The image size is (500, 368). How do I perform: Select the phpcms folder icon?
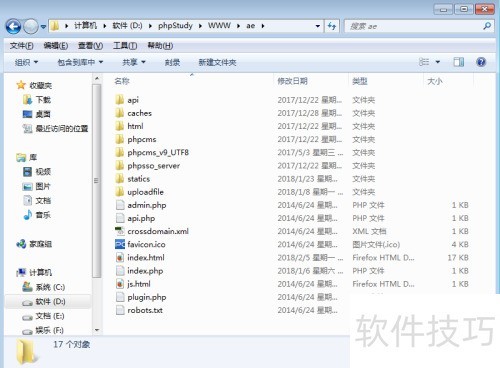pos(120,139)
